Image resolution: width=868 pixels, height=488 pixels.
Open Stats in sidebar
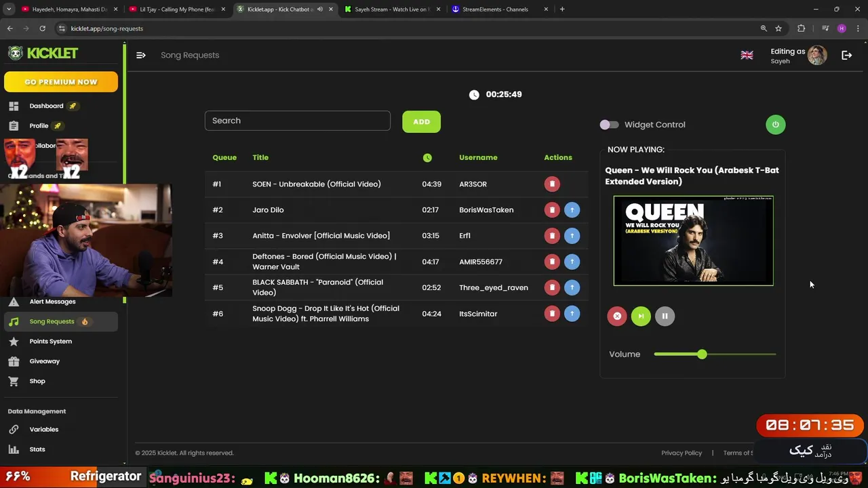tap(37, 449)
